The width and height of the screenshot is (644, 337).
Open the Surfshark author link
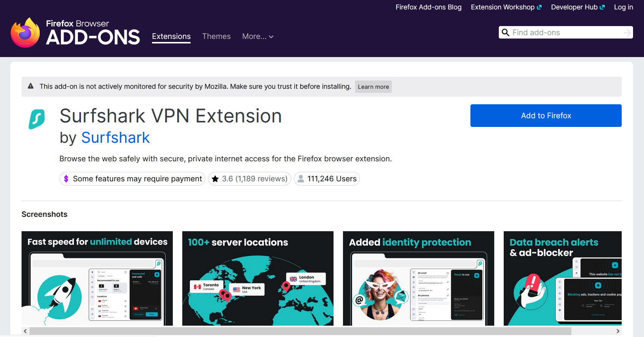pos(115,138)
